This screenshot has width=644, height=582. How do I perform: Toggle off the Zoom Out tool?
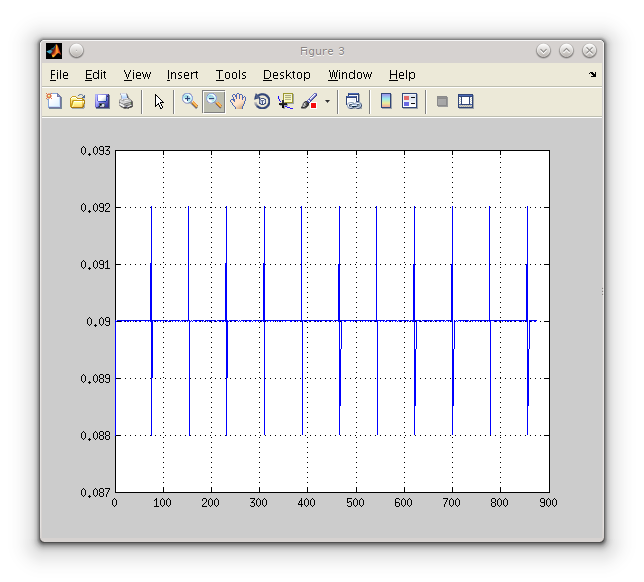[213, 101]
